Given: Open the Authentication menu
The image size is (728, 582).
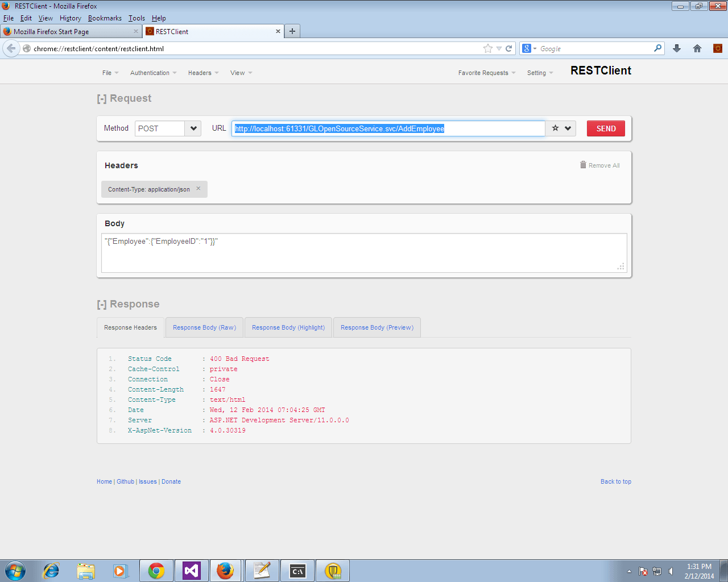Looking at the screenshot, I should (x=153, y=73).
